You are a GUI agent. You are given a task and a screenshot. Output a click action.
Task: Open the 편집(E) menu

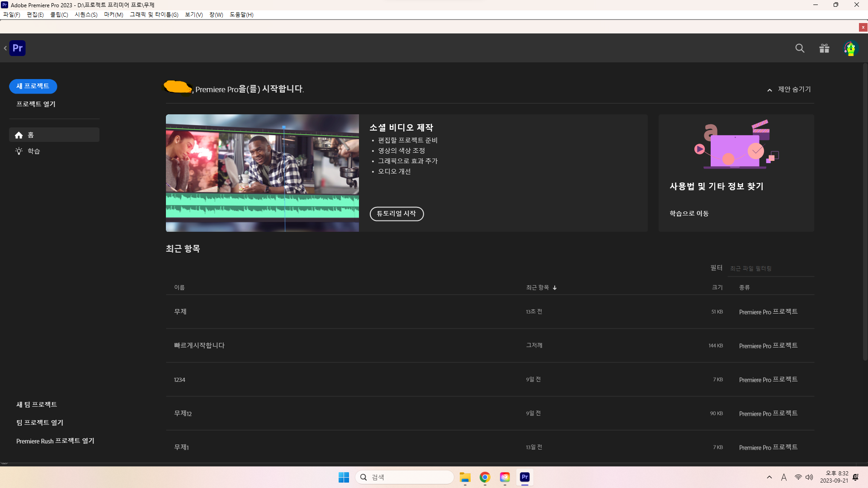35,15
